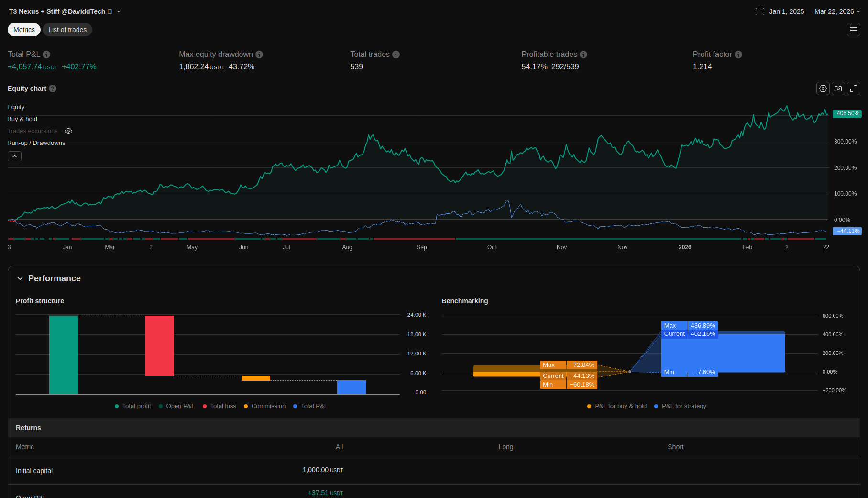Click Max equity drawdown info icon

(x=259, y=55)
